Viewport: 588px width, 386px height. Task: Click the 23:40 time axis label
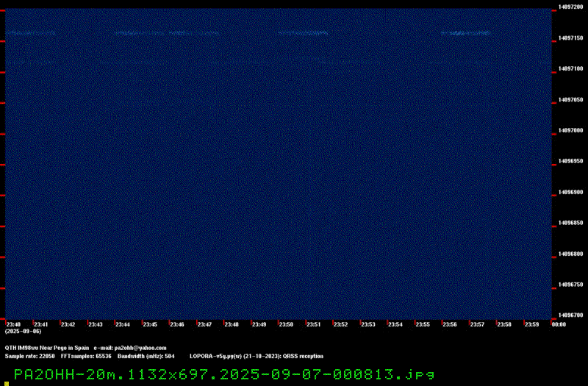tap(13, 324)
